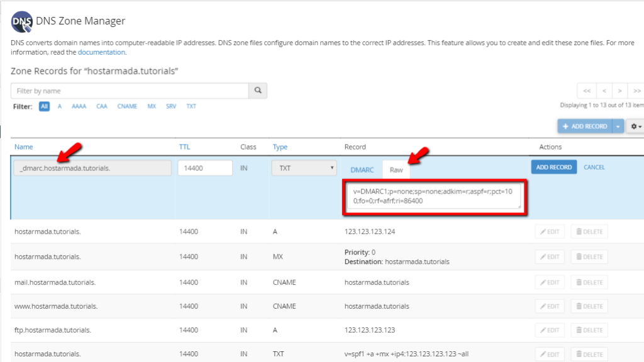Switch to the Raw tab

pos(396,170)
